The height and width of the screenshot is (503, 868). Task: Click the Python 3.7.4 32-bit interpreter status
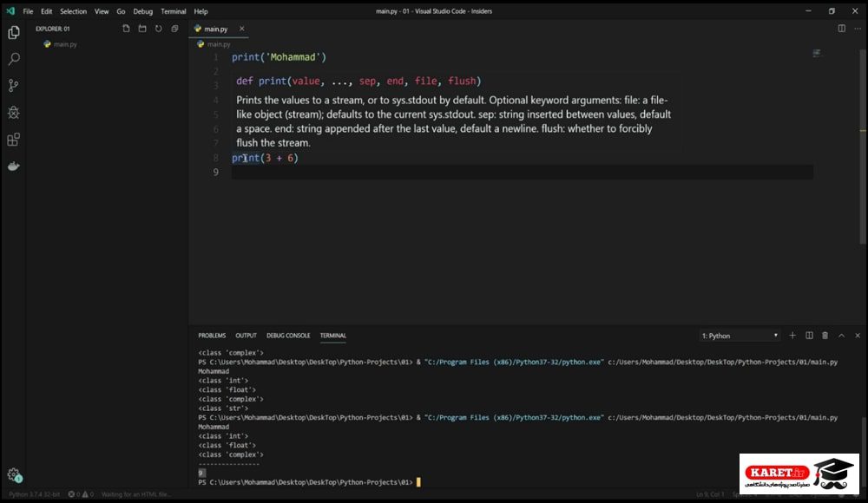[x=34, y=494]
